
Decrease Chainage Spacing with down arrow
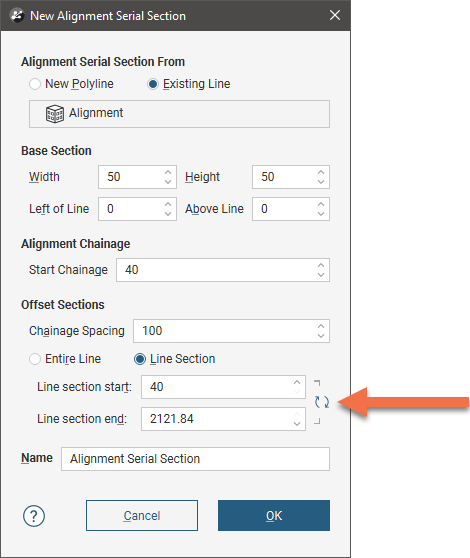pyautogui.click(x=321, y=336)
